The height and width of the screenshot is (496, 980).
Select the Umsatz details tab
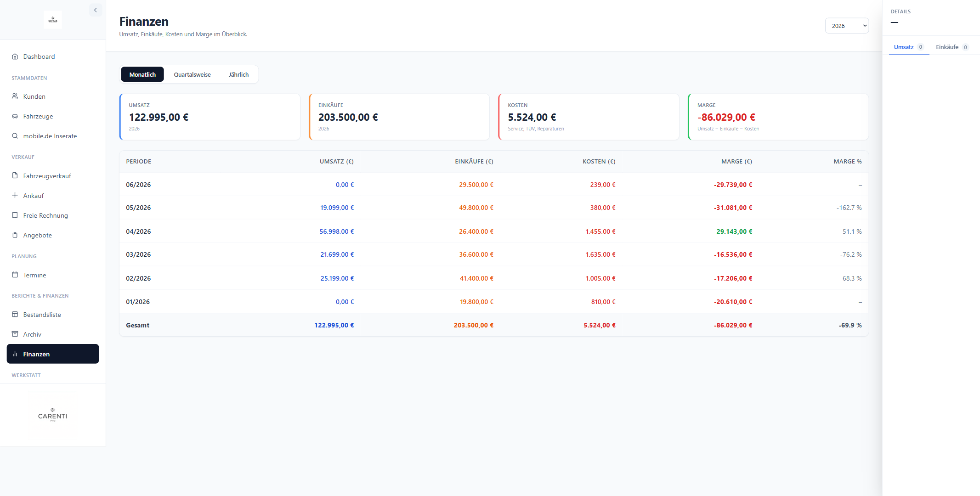tap(909, 47)
